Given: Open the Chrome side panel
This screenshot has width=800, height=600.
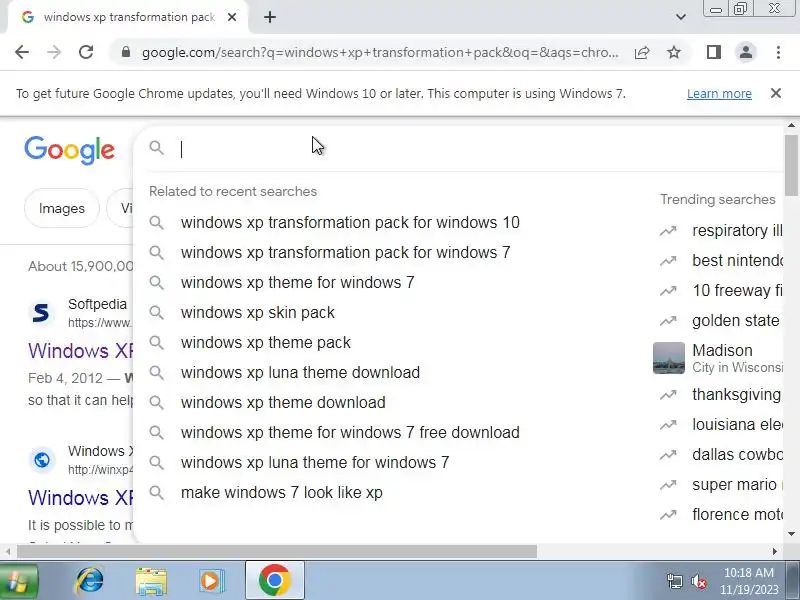Looking at the screenshot, I should (714, 52).
